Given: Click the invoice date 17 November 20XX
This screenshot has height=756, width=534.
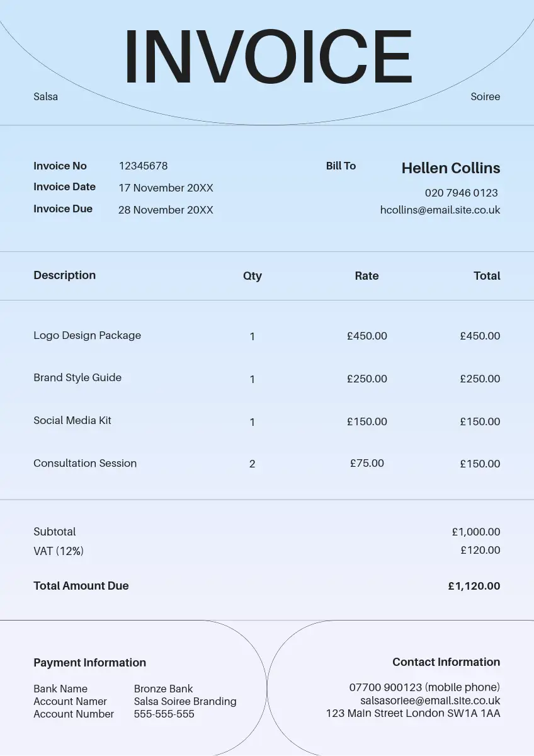Looking at the screenshot, I should click(x=166, y=188).
